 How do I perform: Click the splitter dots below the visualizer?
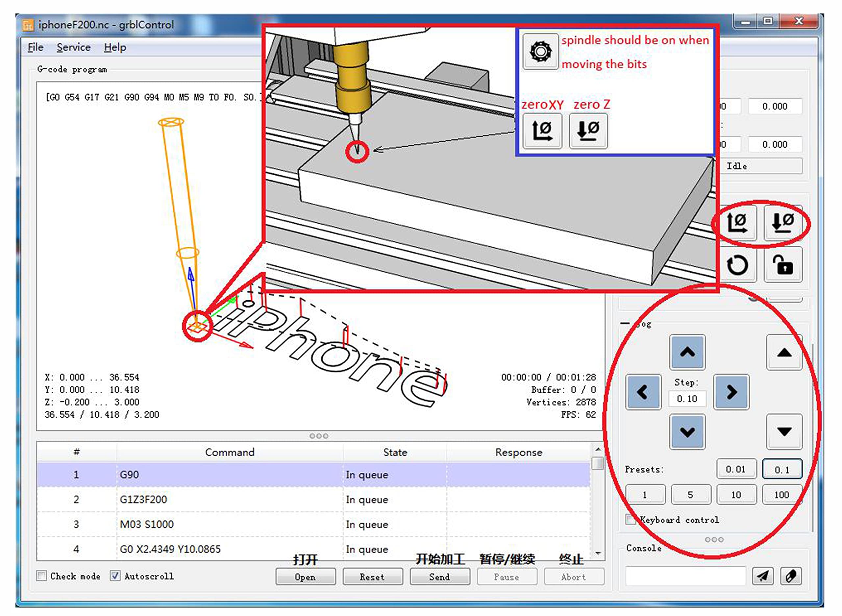319,436
